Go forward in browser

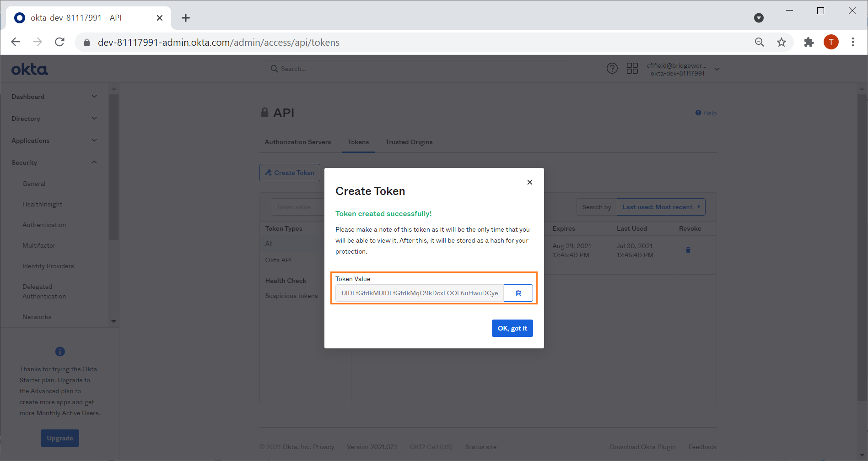[38, 42]
